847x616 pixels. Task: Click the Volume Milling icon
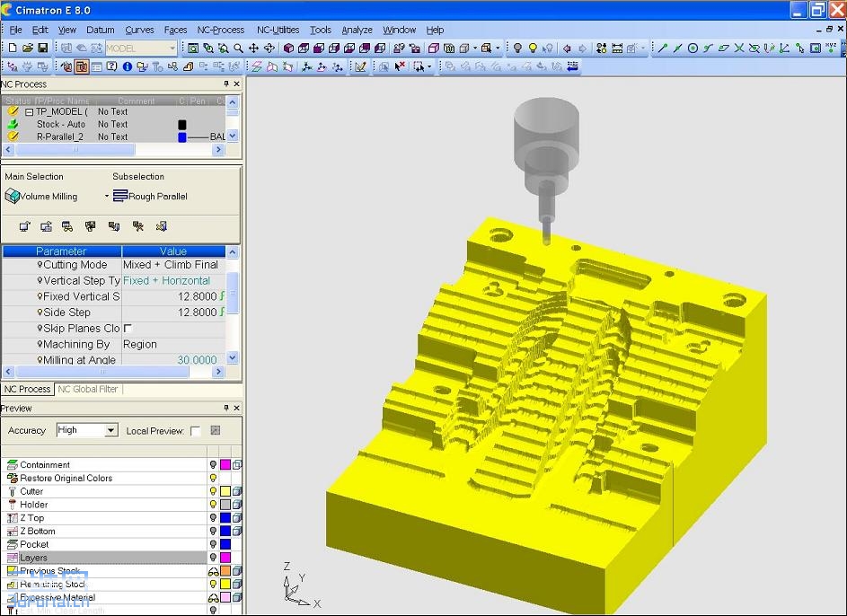tap(12, 196)
